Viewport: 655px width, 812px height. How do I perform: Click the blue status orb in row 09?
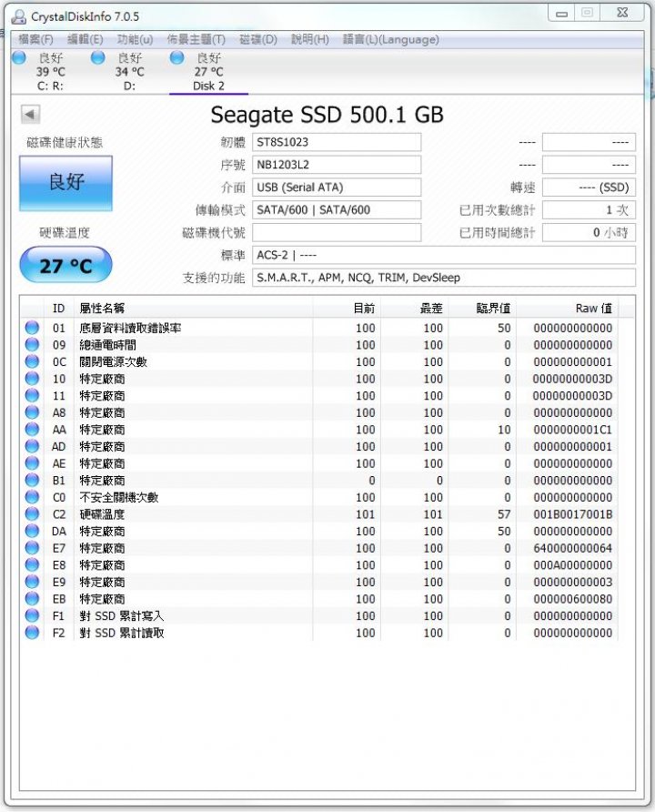[32, 344]
